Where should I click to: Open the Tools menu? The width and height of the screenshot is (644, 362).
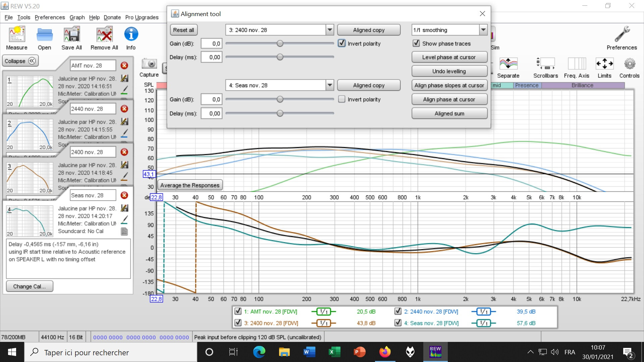[23, 17]
